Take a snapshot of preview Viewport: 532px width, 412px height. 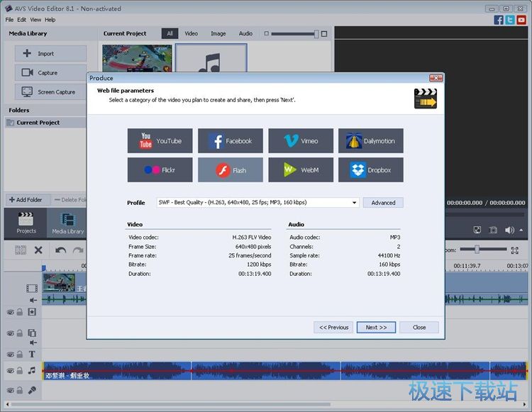tap(493, 230)
